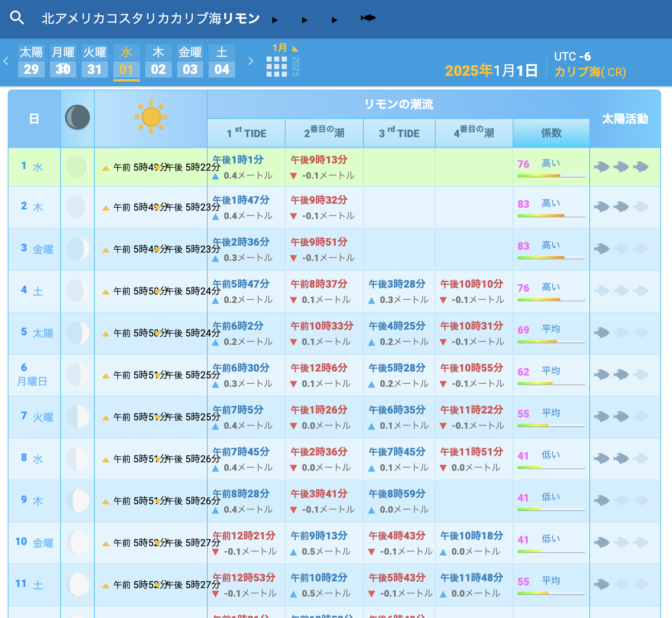This screenshot has width=672, height=618.
Task: Click fish activity icons for January 1 row
Action: point(621,167)
